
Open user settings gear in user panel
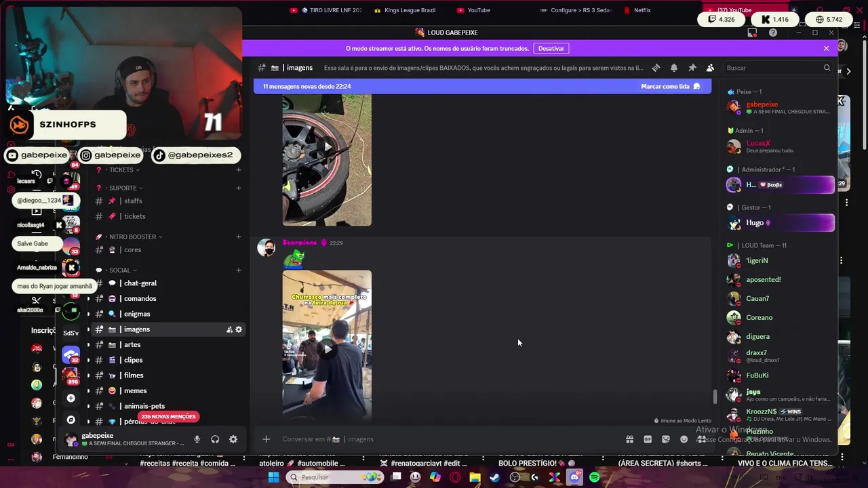coord(233,439)
